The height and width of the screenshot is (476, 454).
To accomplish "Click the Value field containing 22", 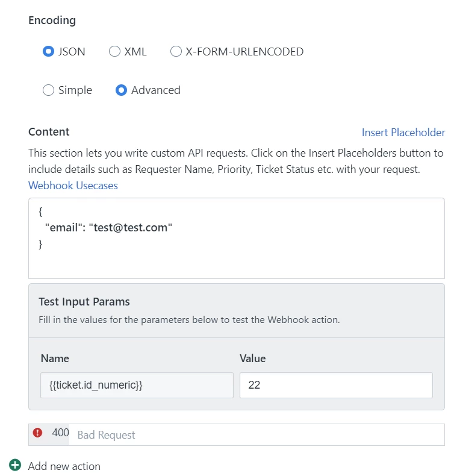I will pyautogui.click(x=336, y=385).
